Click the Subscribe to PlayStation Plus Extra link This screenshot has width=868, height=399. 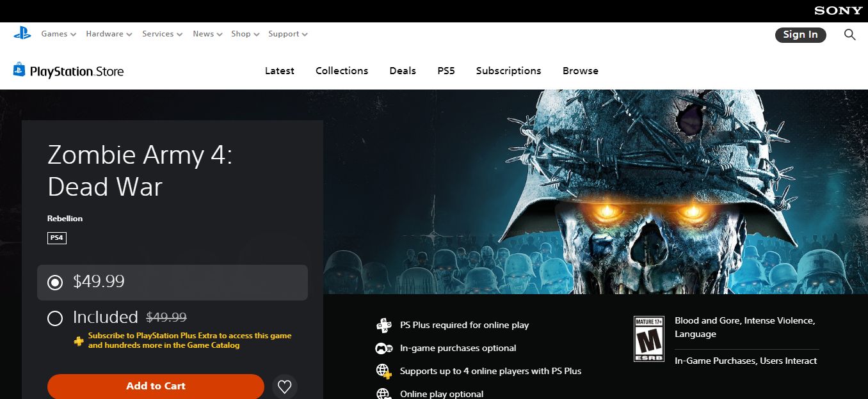point(189,340)
